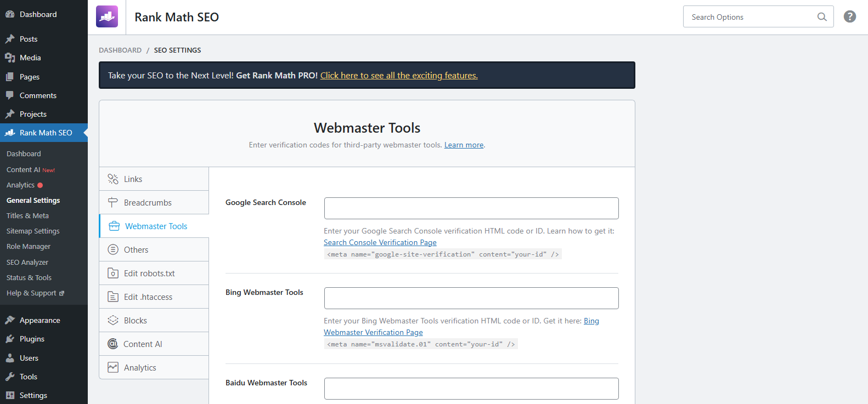This screenshot has width=868, height=404.
Task: Click the Users person icon
Action: [x=10, y=358]
